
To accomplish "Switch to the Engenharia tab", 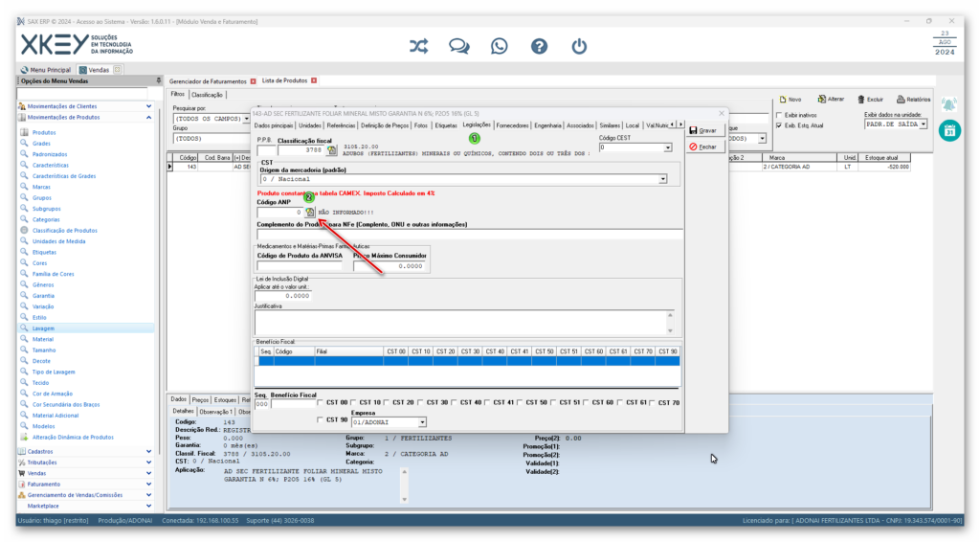I will (547, 125).
